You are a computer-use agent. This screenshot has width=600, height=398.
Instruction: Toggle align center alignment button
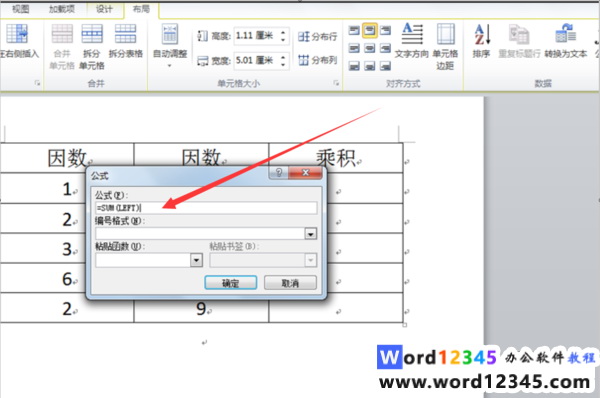(x=370, y=48)
